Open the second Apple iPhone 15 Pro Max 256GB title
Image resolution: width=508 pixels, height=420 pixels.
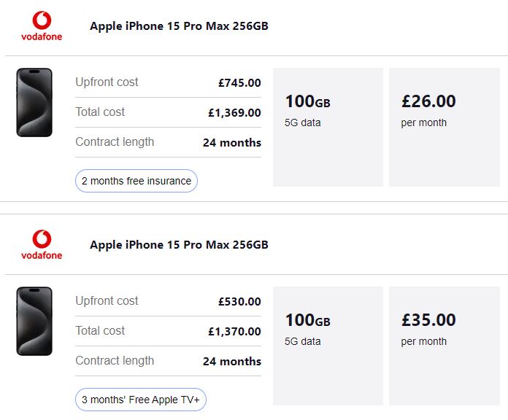click(x=179, y=244)
